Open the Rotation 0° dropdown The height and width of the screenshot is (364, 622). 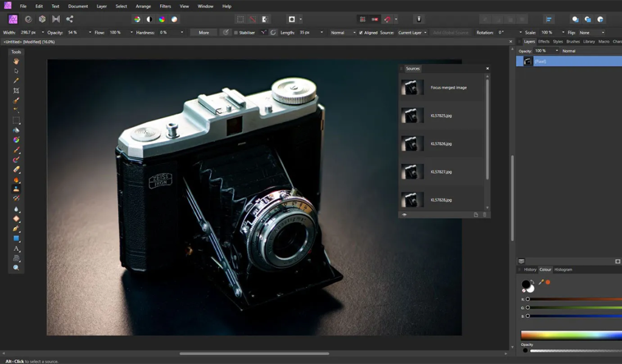click(521, 33)
